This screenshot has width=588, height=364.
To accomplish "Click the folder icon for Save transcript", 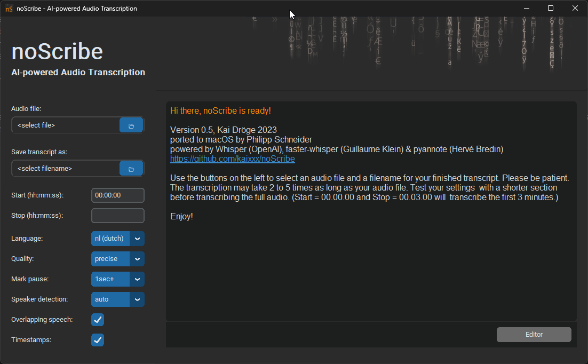I will 131,169.
